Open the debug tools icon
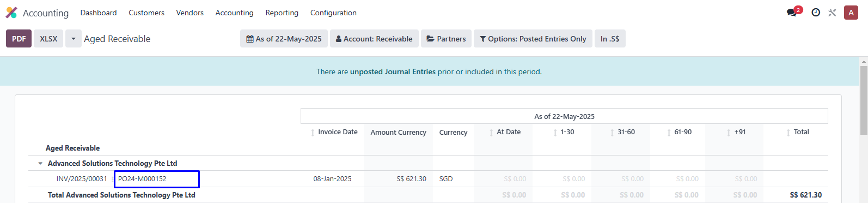This screenshot has height=203, width=868. coord(832,13)
